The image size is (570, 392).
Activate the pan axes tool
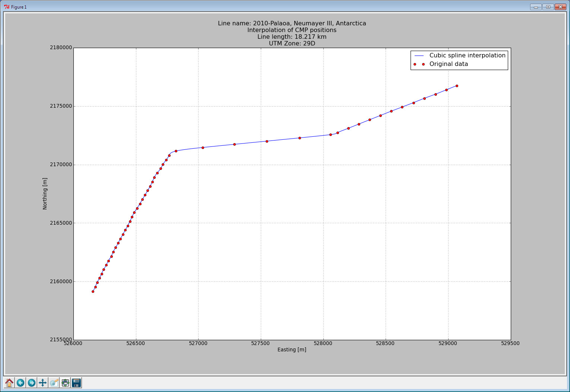43,383
